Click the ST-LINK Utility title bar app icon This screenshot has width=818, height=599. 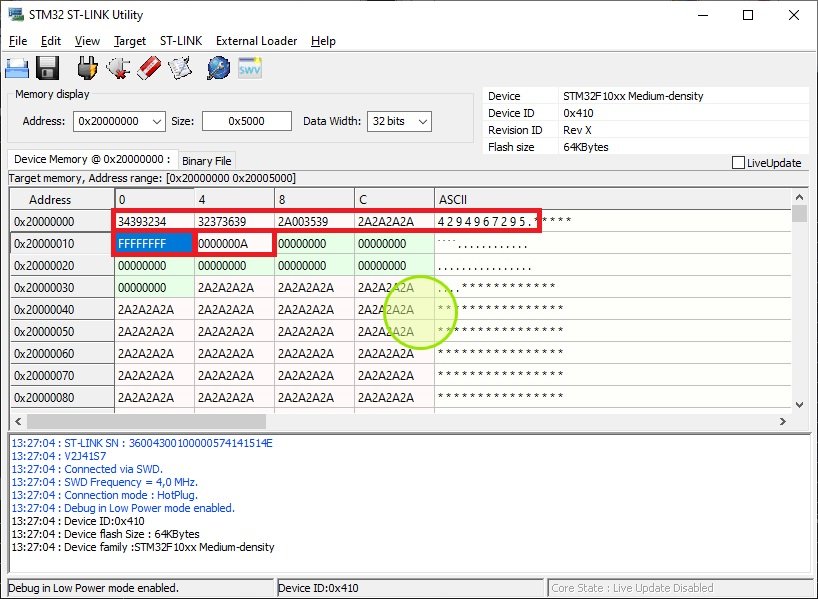pyautogui.click(x=16, y=15)
